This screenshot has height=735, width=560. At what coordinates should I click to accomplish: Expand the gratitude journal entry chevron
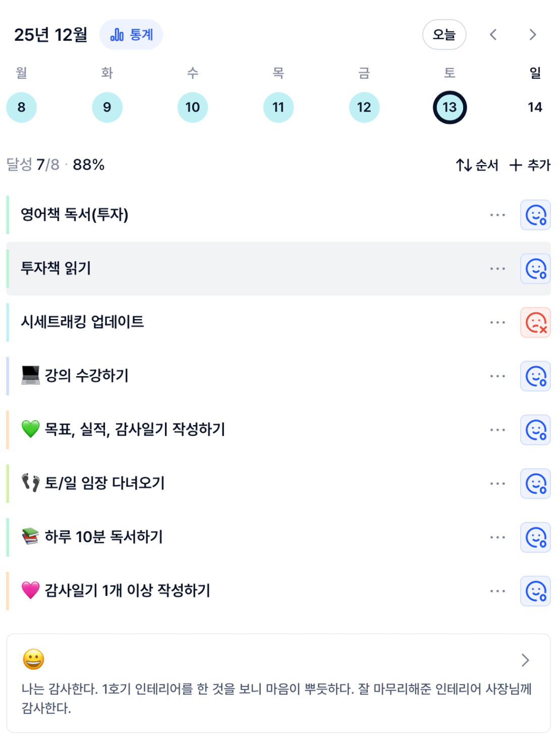click(525, 660)
